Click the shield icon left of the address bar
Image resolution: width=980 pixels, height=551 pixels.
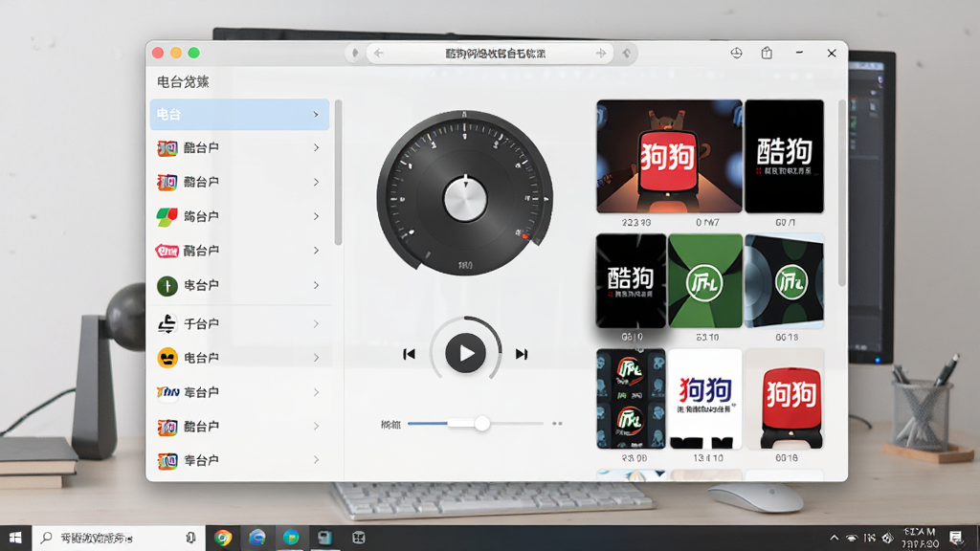click(355, 54)
